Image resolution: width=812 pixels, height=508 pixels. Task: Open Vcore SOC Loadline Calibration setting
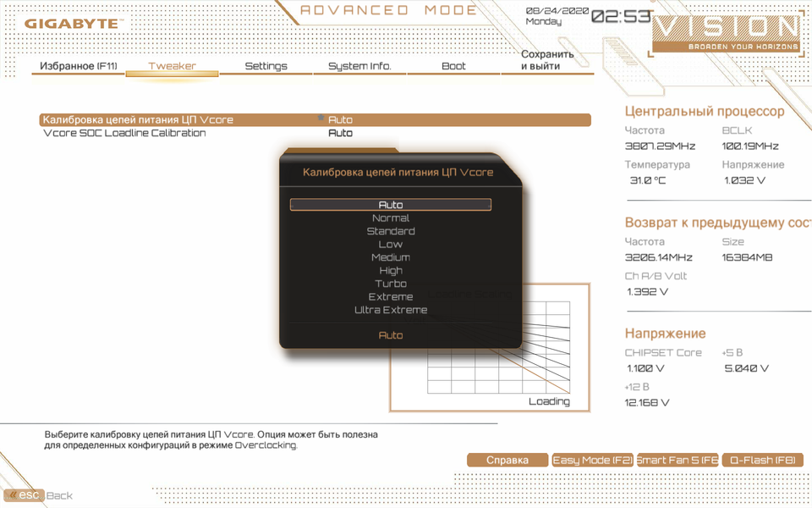[x=124, y=133]
